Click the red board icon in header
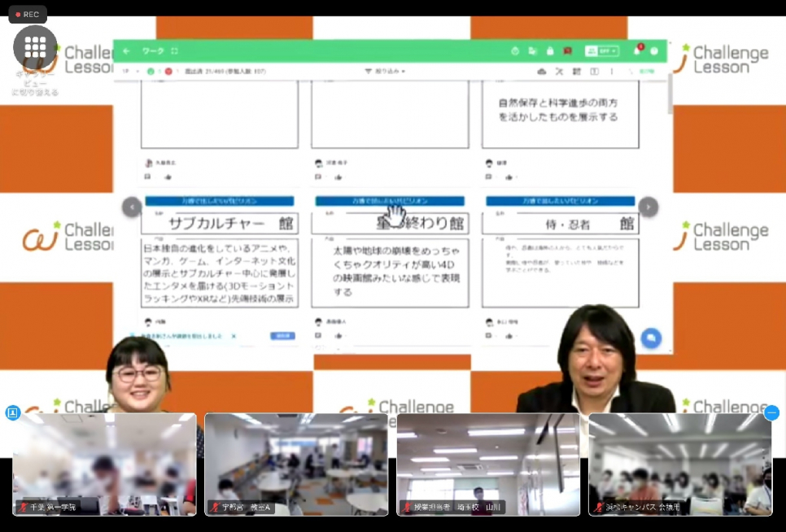Viewport: 786px width, 532px height. tap(567, 51)
